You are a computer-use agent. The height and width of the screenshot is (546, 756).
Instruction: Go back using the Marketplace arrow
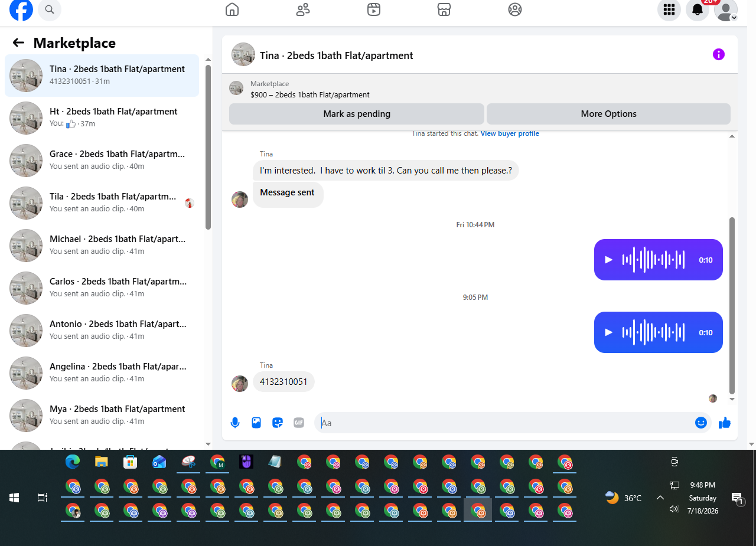(18, 42)
